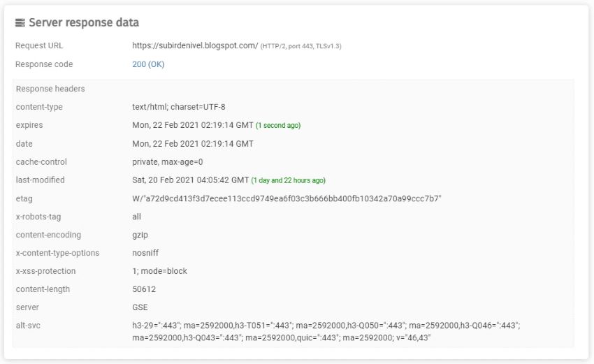This screenshot has height=364, width=594.
Task: Click the x-robots-tag 'all' value
Action: coord(137,217)
